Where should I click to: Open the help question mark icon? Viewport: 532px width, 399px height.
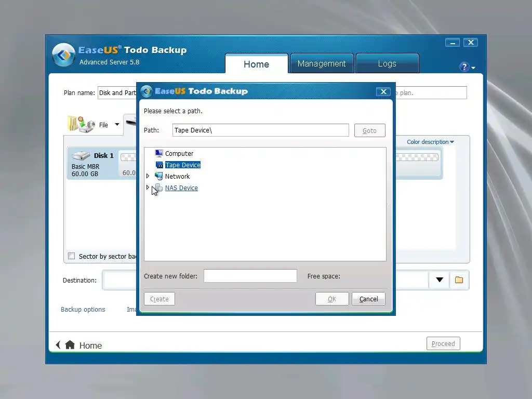pyautogui.click(x=464, y=67)
